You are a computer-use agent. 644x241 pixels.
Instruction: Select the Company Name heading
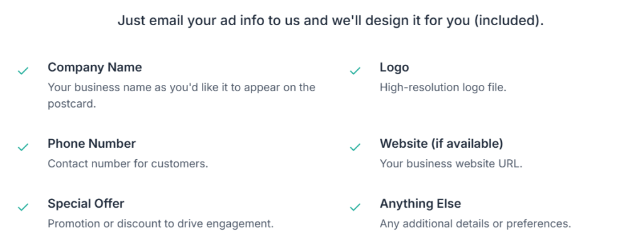[x=95, y=67]
